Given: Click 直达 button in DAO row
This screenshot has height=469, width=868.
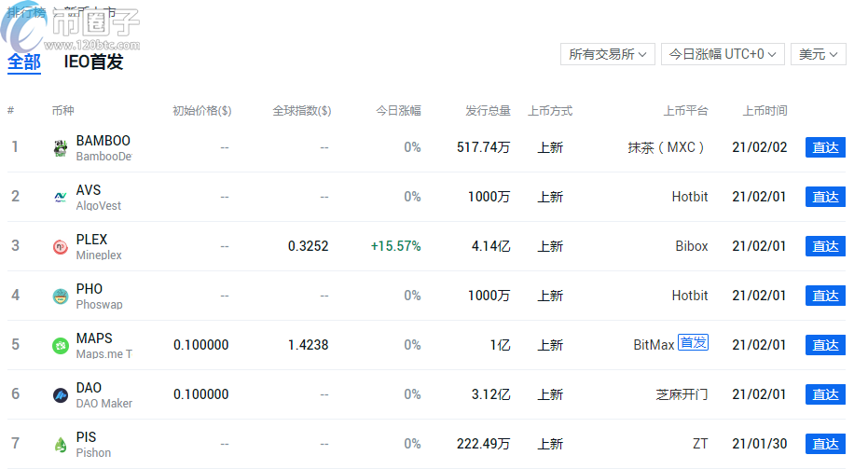Looking at the screenshot, I should coord(825,394).
